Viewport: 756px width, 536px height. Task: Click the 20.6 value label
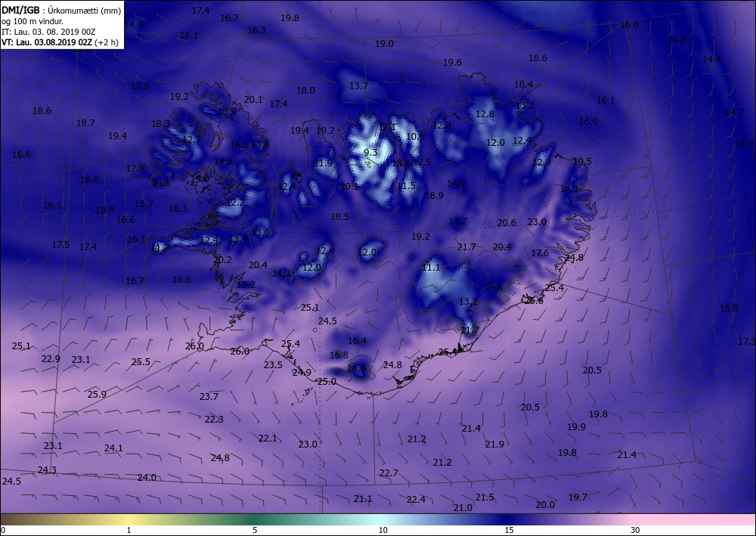(507, 223)
